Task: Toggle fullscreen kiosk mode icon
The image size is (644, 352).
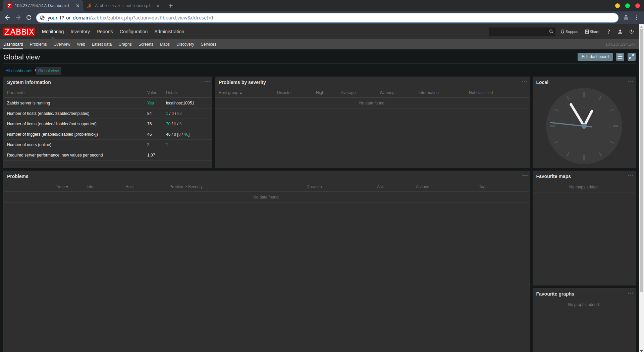Action: click(x=632, y=57)
